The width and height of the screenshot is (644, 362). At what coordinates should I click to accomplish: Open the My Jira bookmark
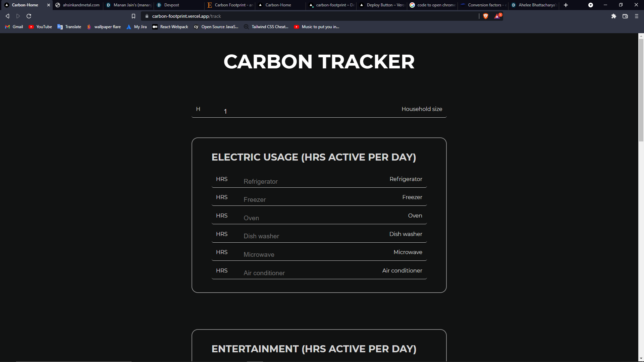136,27
